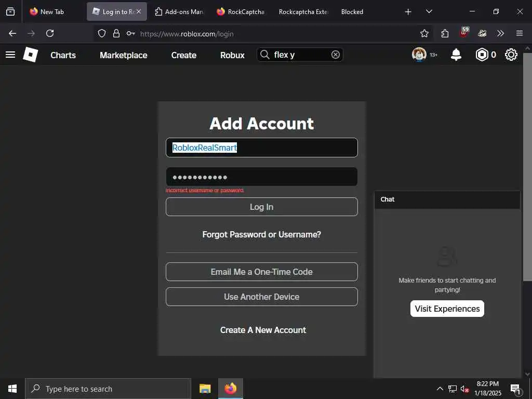The image size is (532, 399).
Task: Open extension with 59 badge
Action: (464, 33)
